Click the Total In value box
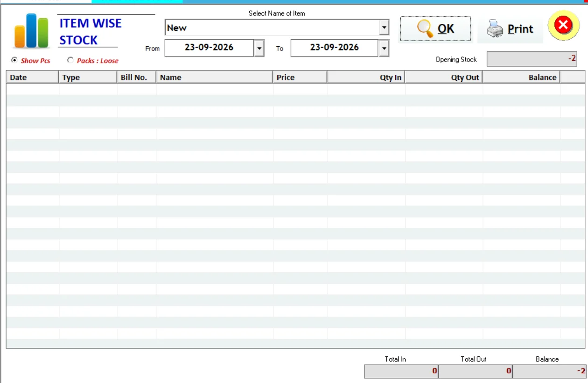Viewport: 588px width, 383px height. [x=401, y=371]
